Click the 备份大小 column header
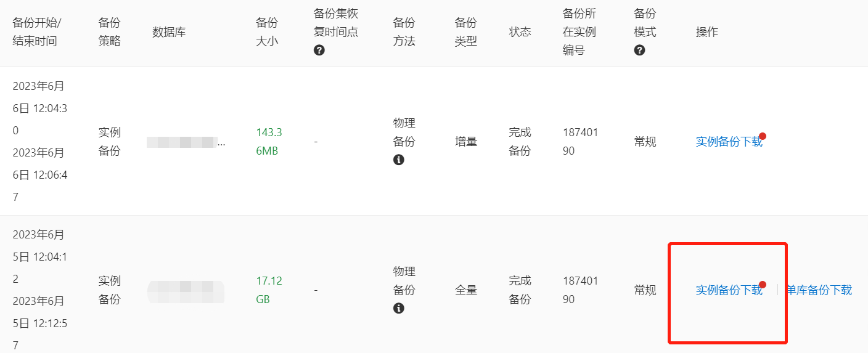868x353 pixels. click(267, 32)
